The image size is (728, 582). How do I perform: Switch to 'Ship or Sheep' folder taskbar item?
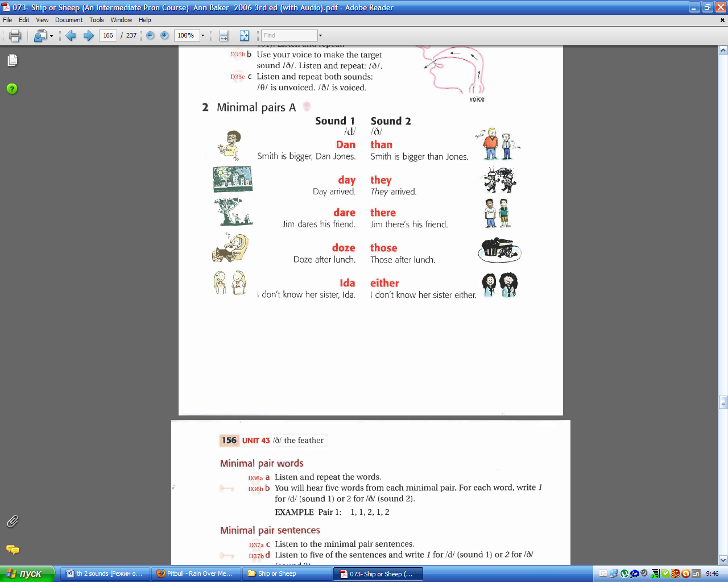click(x=287, y=573)
